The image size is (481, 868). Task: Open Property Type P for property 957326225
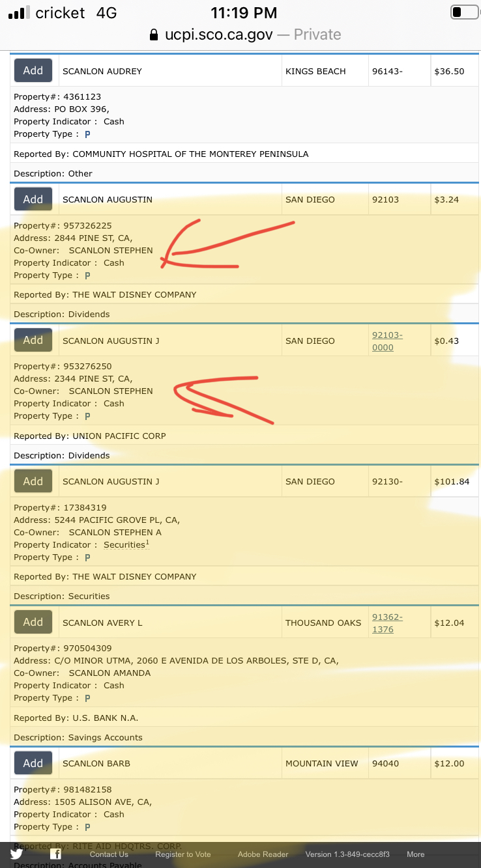87,275
